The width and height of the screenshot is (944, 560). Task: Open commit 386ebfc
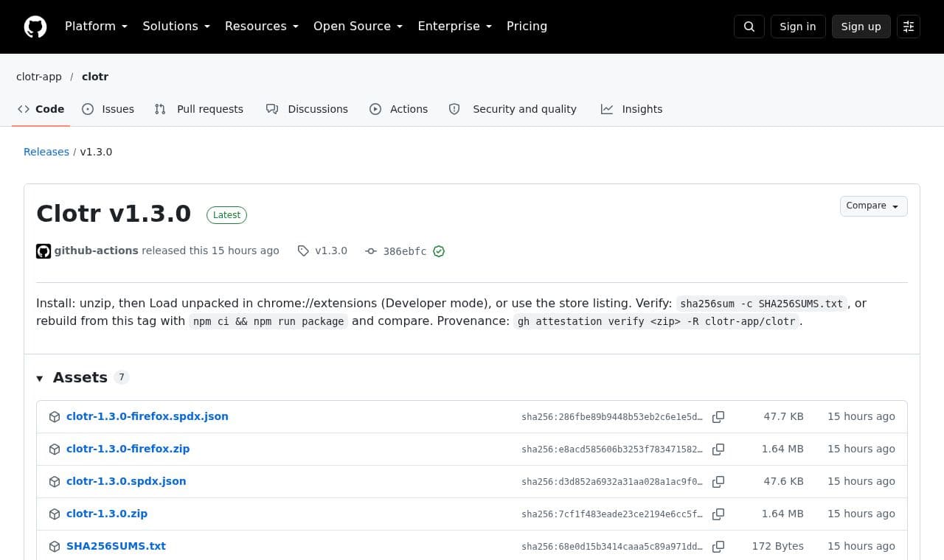[405, 251]
